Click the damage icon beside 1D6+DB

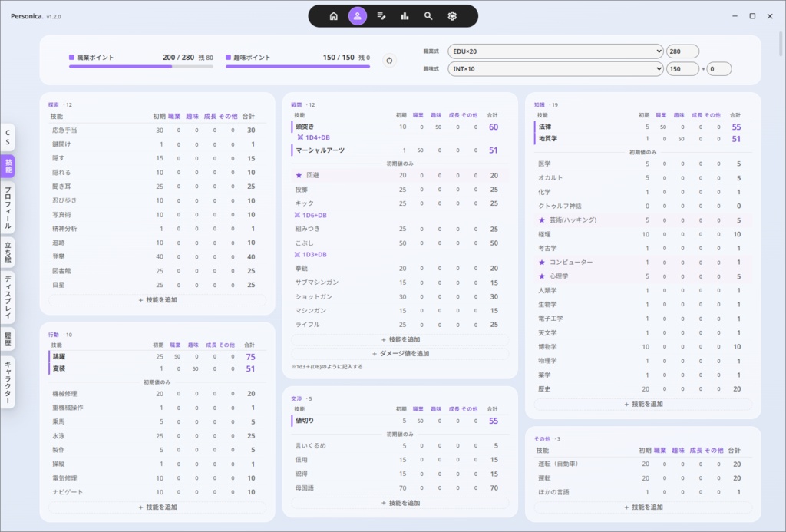[297, 215]
